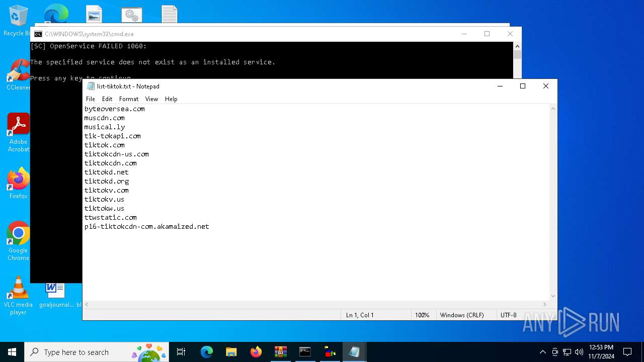
Task: Click the taskbar search box
Action: pyautogui.click(x=97, y=352)
